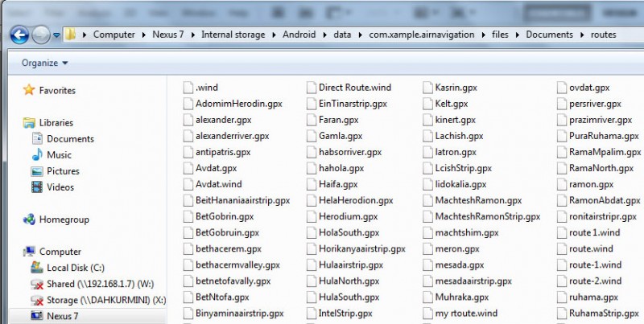Go to com.xample.airnavigation breadcrumb
Viewport: 644px width, 324px height.
[421, 35]
